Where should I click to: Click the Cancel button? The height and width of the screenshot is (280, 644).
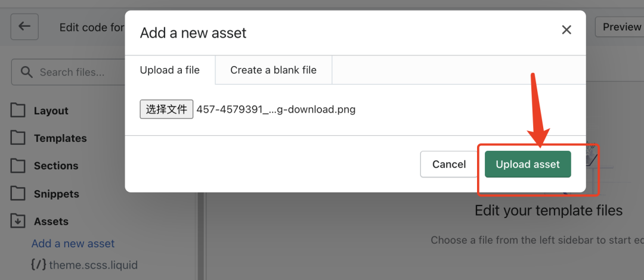449,164
